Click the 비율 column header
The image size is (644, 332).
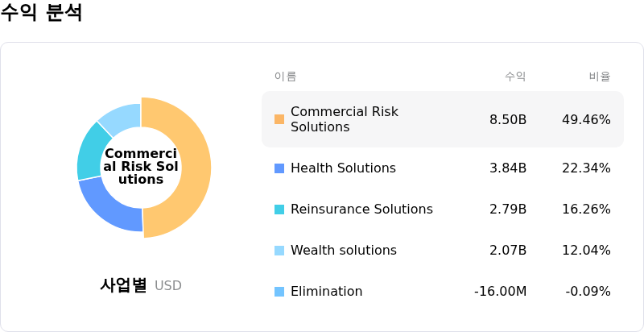[x=600, y=77]
